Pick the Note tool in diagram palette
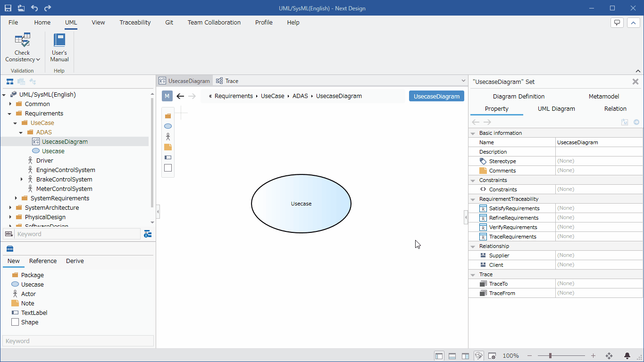Image resolution: width=644 pixels, height=362 pixels. pos(168,147)
